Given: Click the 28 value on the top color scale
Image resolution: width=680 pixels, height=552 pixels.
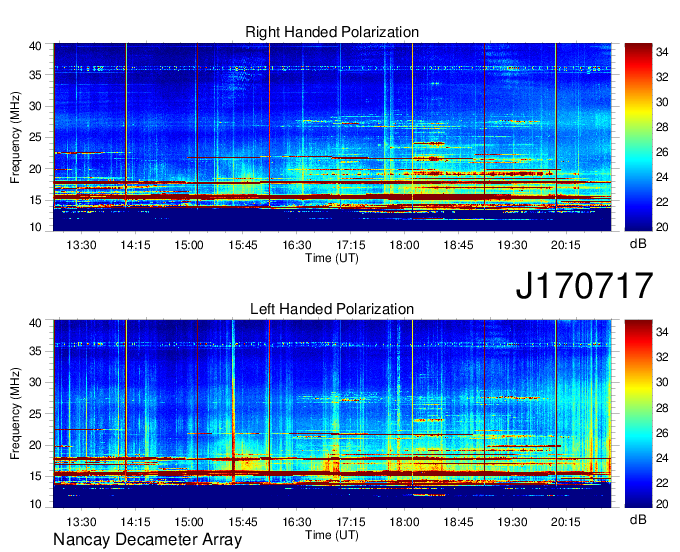Looking at the screenshot, I should [x=662, y=127].
